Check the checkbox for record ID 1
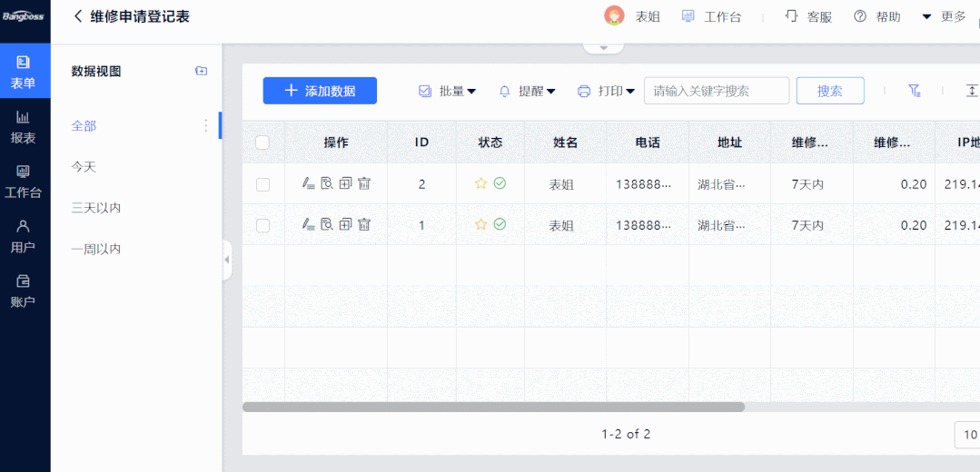This screenshot has height=472, width=980. coord(262,226)
